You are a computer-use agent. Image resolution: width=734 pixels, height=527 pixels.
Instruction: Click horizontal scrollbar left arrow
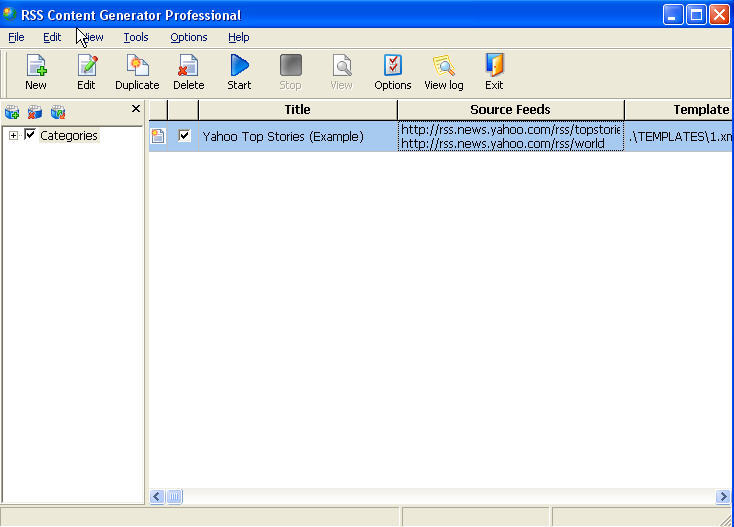[x=157, y=496]
